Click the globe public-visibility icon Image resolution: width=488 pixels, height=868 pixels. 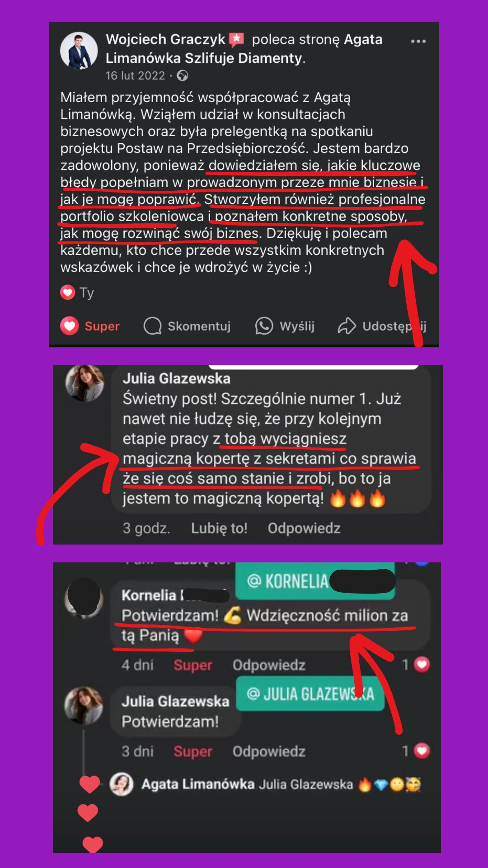coord(183,75)
